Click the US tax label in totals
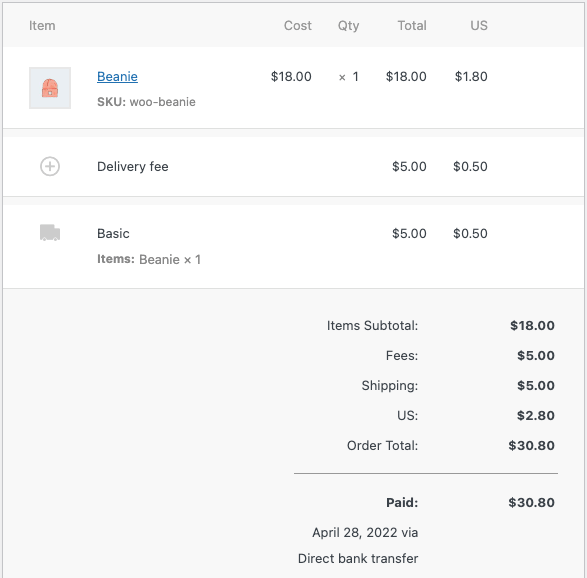This screenshot has width=587, height=578. [408, 416]
